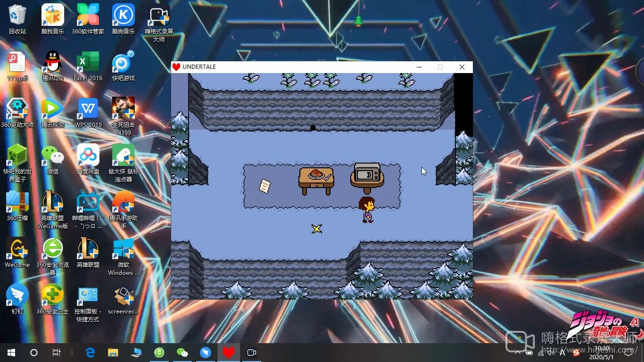Click the paper note on the snow in Undertale

click(x=265, y=186)
